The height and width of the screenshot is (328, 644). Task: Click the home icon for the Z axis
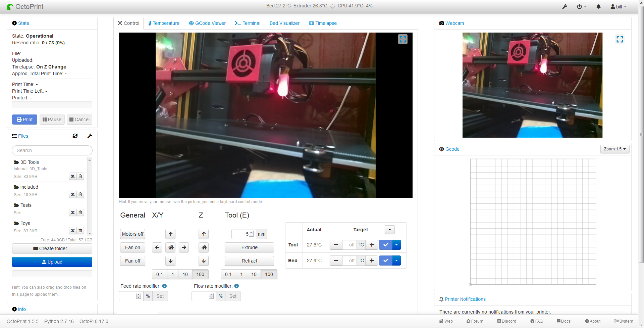203,247
